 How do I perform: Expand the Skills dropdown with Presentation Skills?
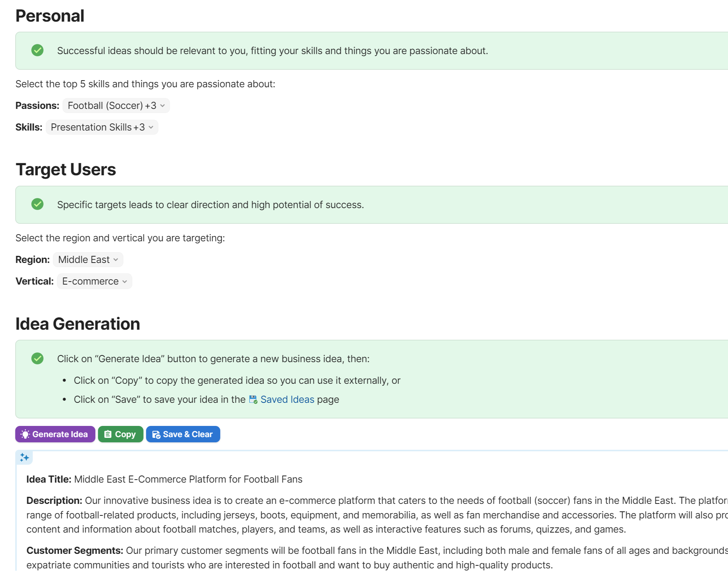[x=102, y=127]
